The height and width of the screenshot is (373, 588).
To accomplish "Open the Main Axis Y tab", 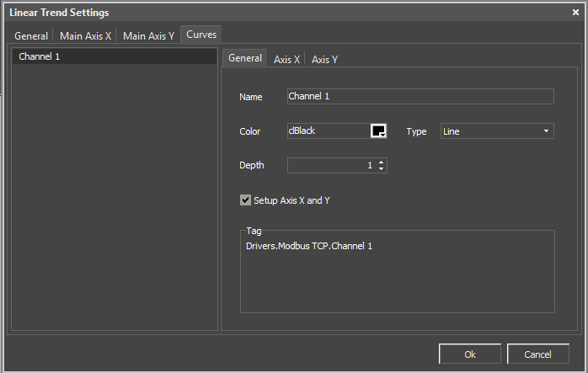I will [148, 35].
